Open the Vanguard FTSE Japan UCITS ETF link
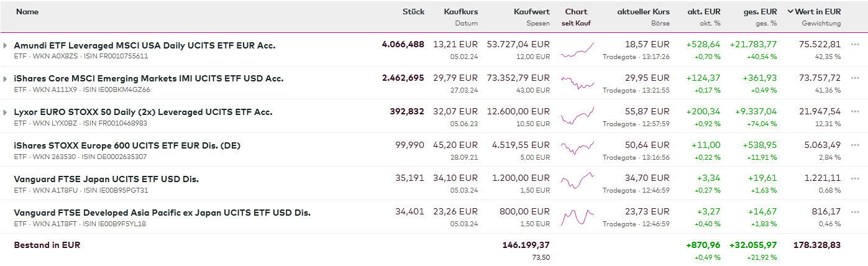868x266 pixels. 106,179
